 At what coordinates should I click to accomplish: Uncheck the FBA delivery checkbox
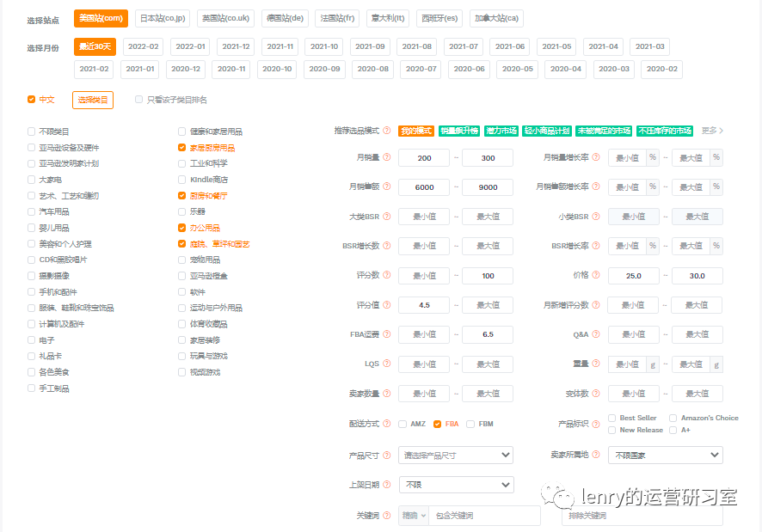pyautogui.click(x=438, y=424)
